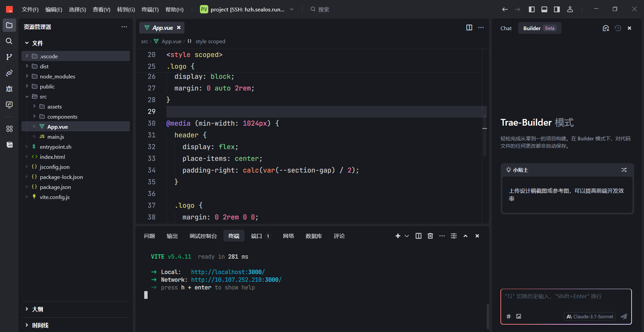Open the 终端(T) menu
Image resolution: width=644 pixels, height=332 pixels.
tap(150, 9)
